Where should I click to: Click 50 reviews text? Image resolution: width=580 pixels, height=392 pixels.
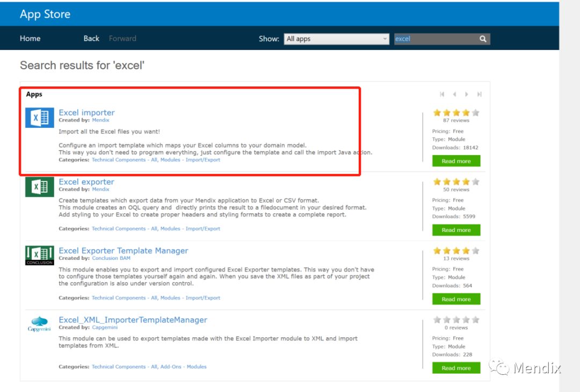pos(456,190)
